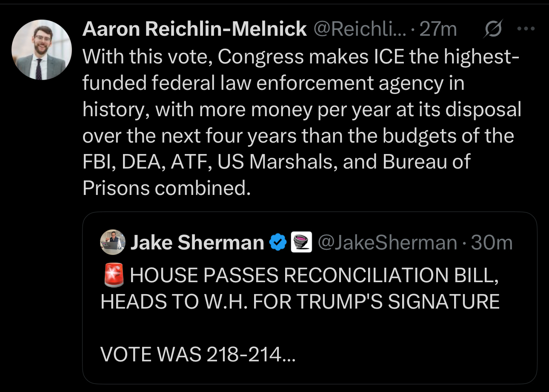Click the HEADS TO W.H. line
The width and height of the screenshot is (549, 392).
300,301
